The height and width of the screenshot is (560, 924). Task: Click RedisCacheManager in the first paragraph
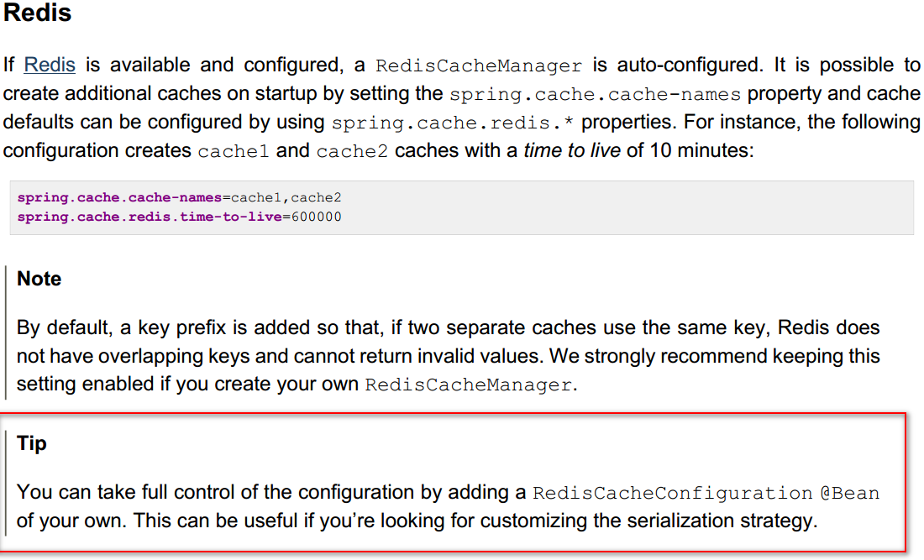(x=479, y=65)
